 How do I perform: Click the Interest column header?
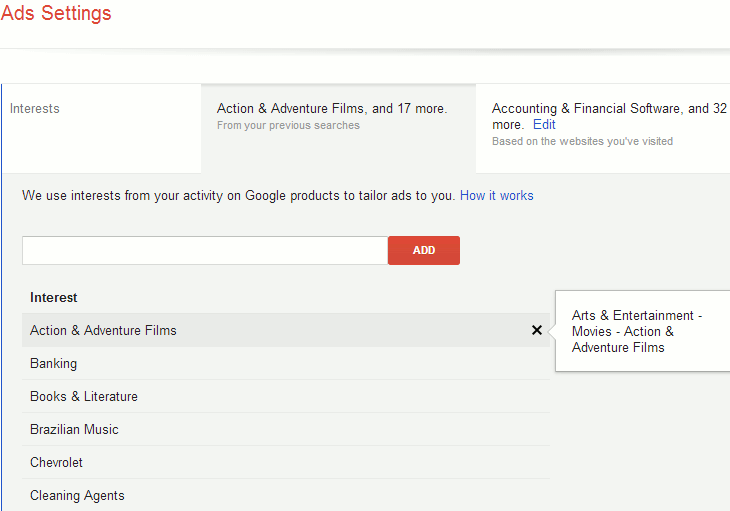click(x=54, y=297)
